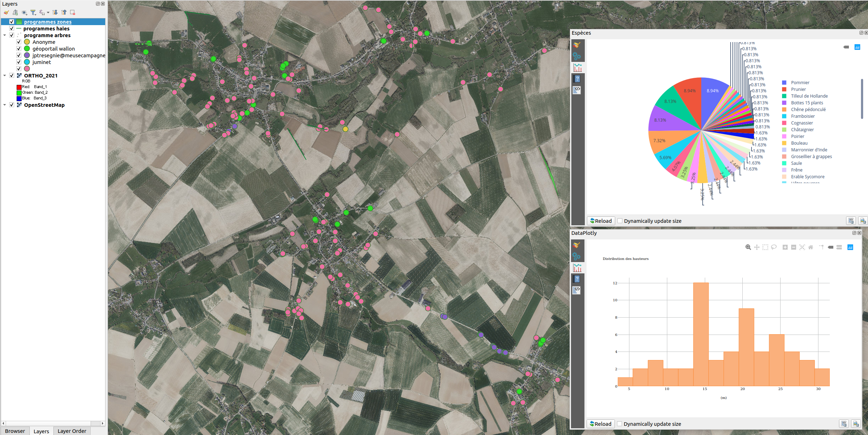Select lasso select tool in DataPlotly chart
This screenshot has width=868, height=435.
pyautogui.click(x=774, y=247)
